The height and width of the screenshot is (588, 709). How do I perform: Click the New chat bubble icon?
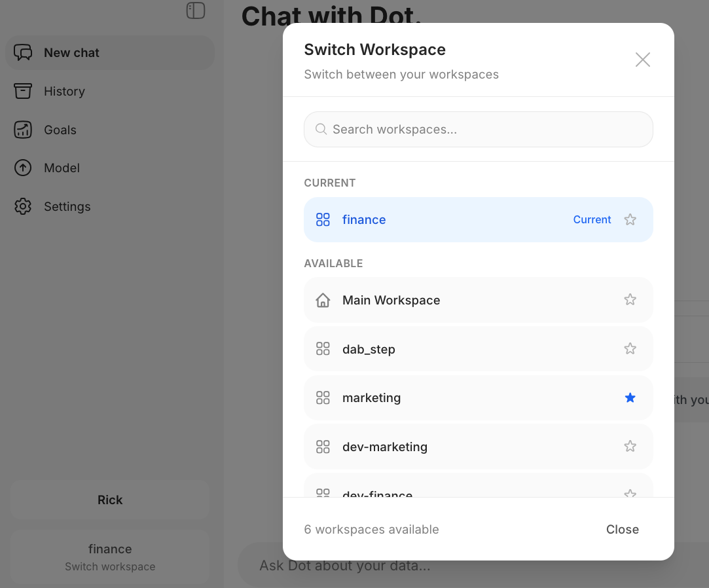tap(23, 53)
